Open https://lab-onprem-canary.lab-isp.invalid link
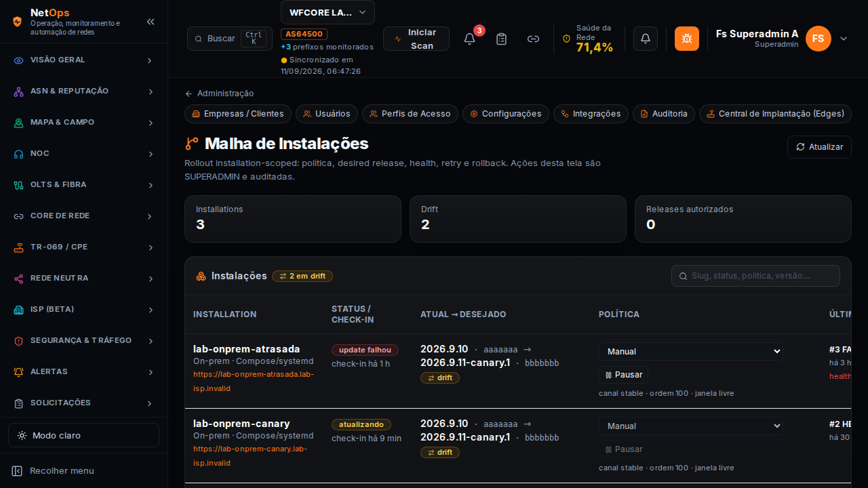Image resolution: width=868 pixels, height=488 pixels. [250, 455]
